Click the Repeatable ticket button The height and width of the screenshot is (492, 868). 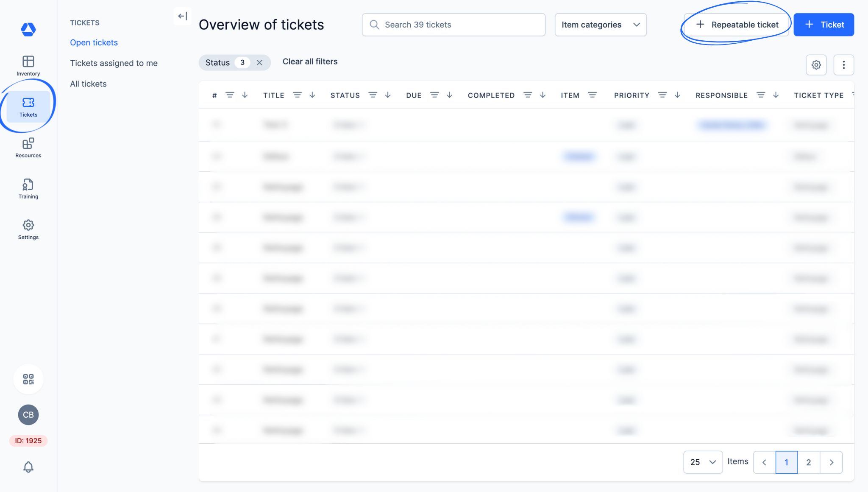point(737,25)
